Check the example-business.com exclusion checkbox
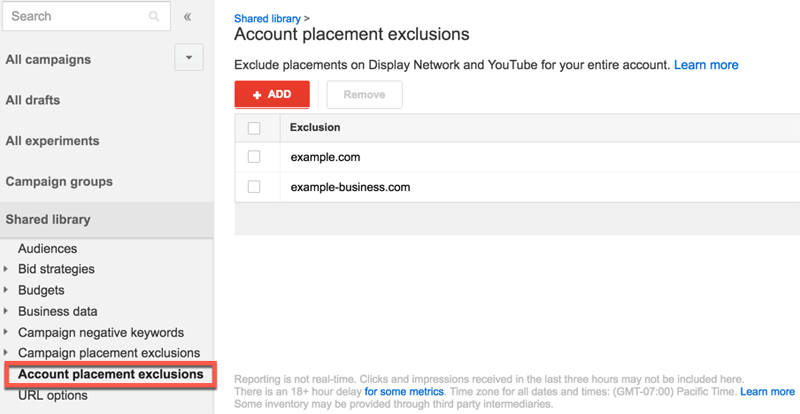This screenshot has height=414, width=800. (254, 187)
